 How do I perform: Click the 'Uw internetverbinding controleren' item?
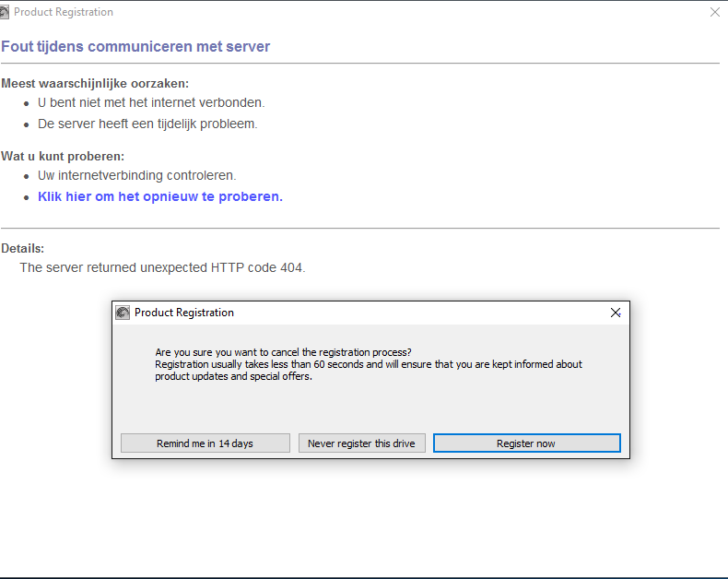tap(136, 175)
